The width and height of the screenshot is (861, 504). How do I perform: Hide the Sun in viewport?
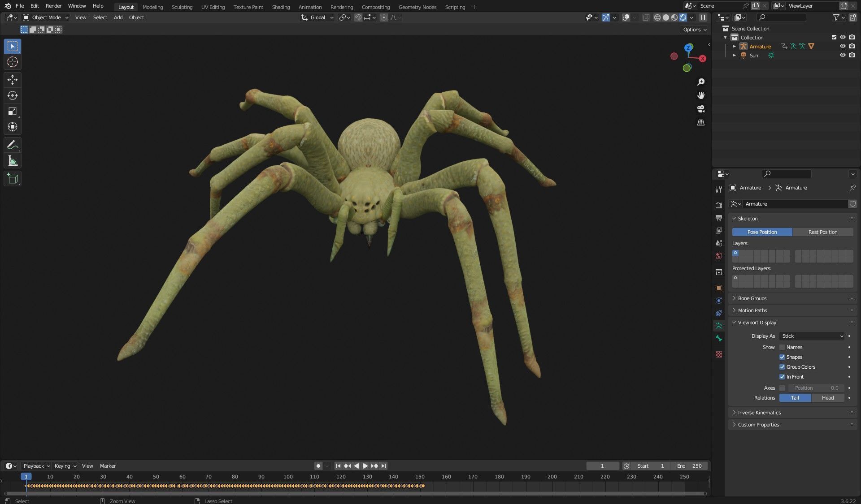point(843,55)
